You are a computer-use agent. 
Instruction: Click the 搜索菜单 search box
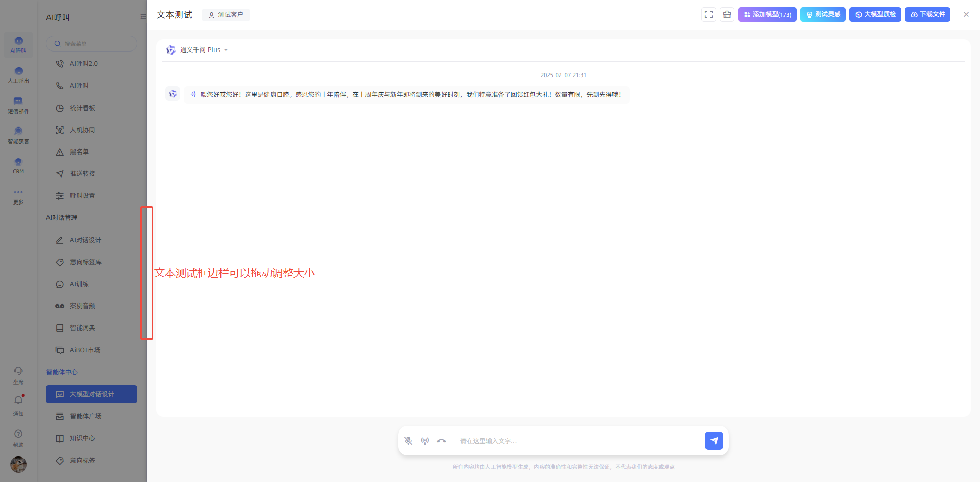point(91,43)
